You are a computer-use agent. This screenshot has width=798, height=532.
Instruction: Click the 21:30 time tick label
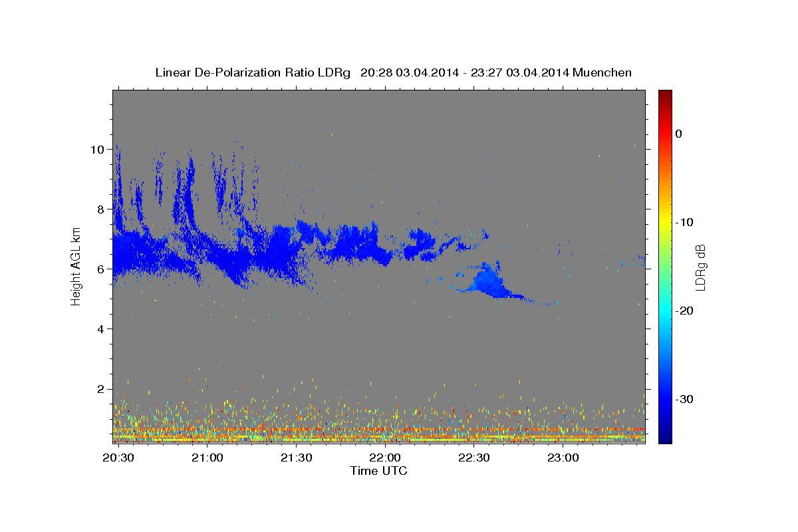(x=296, y=458)
